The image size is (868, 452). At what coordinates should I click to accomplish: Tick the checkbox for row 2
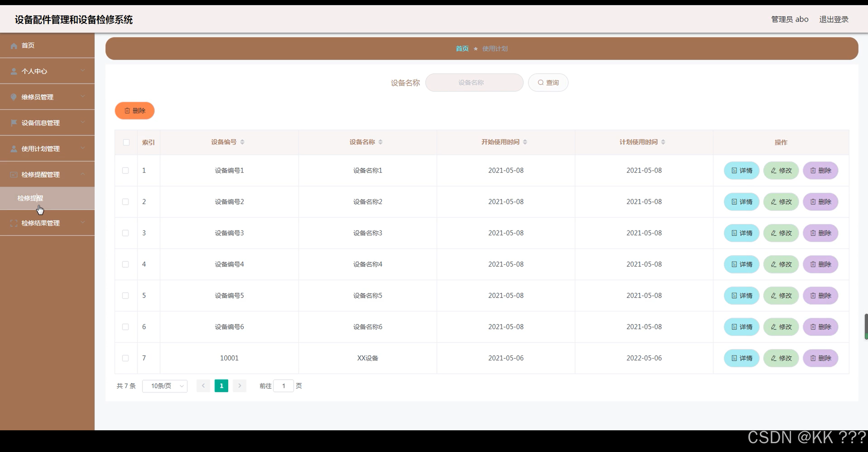(125, 202)
